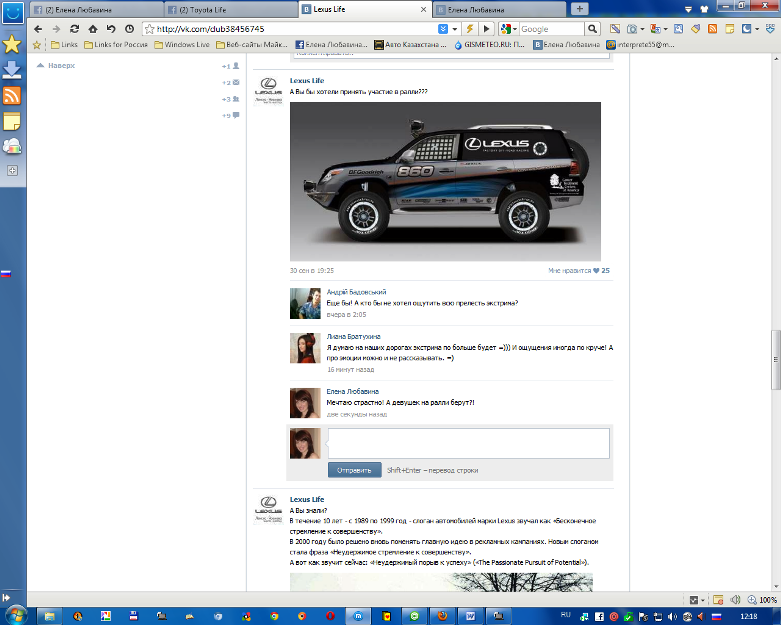The image size is (781, 625).
Task: Close the Lexus Life tab
Action: pos(423,9)
